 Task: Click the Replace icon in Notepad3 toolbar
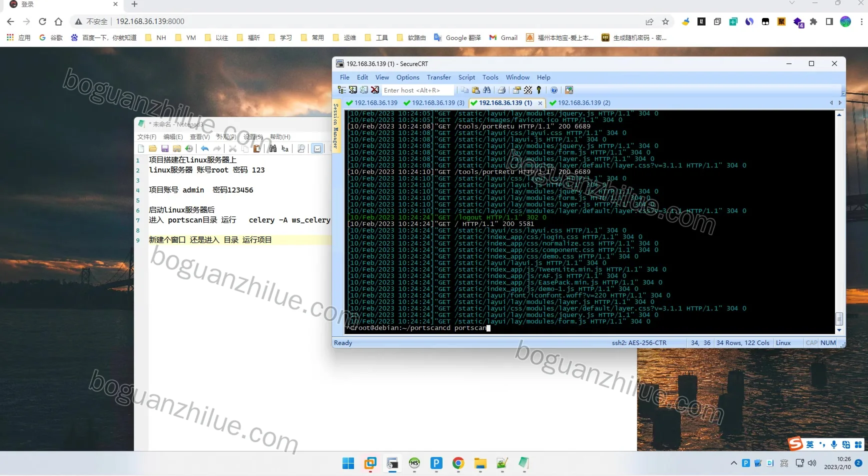coord(285,148)
